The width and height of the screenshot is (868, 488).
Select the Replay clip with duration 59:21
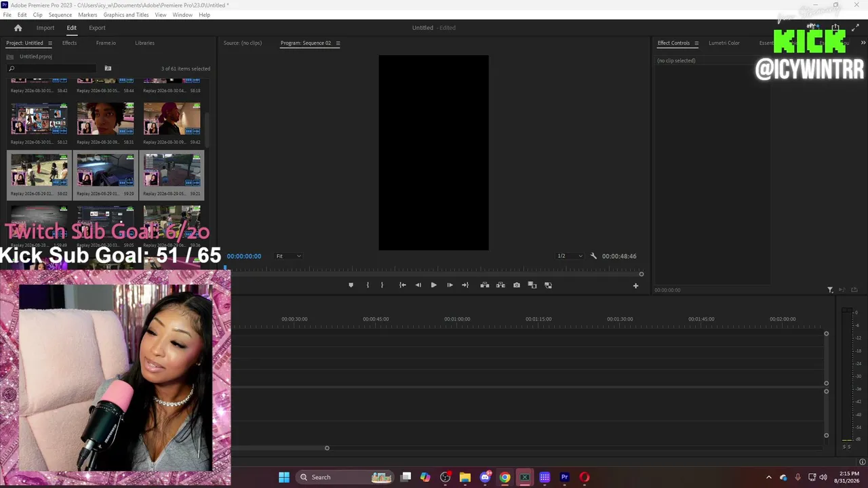point(172,175)
